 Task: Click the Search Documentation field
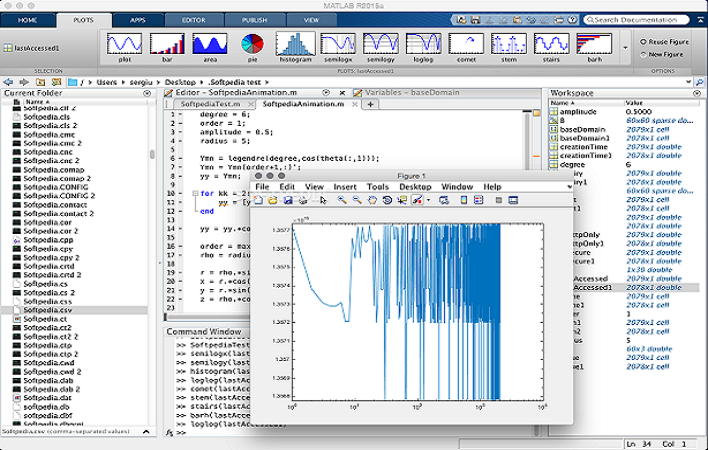coord(638,19)
